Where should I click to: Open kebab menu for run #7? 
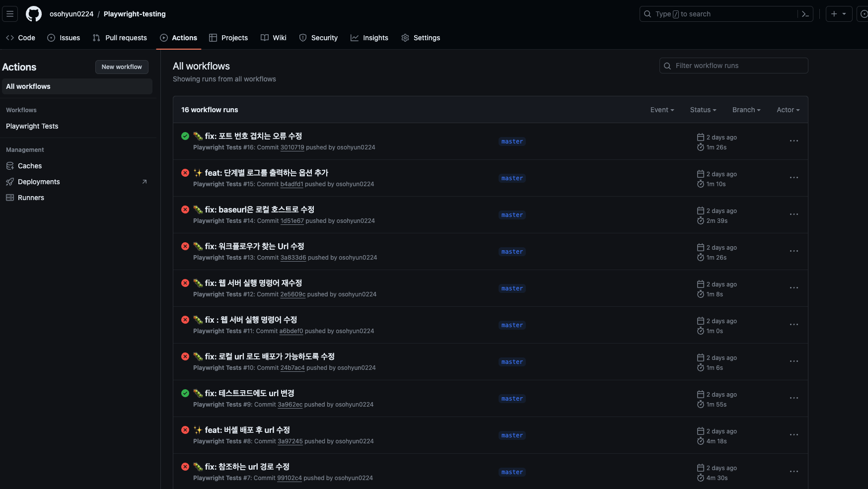tap(794, 472)
